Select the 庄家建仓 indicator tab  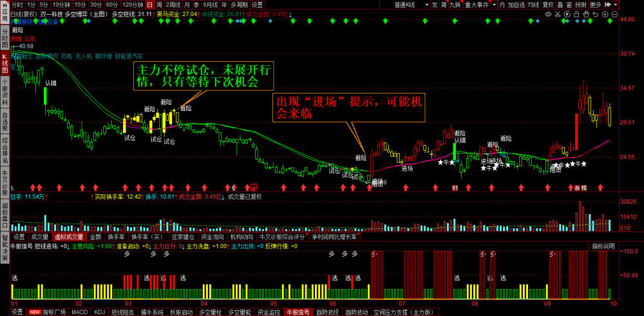182,237
